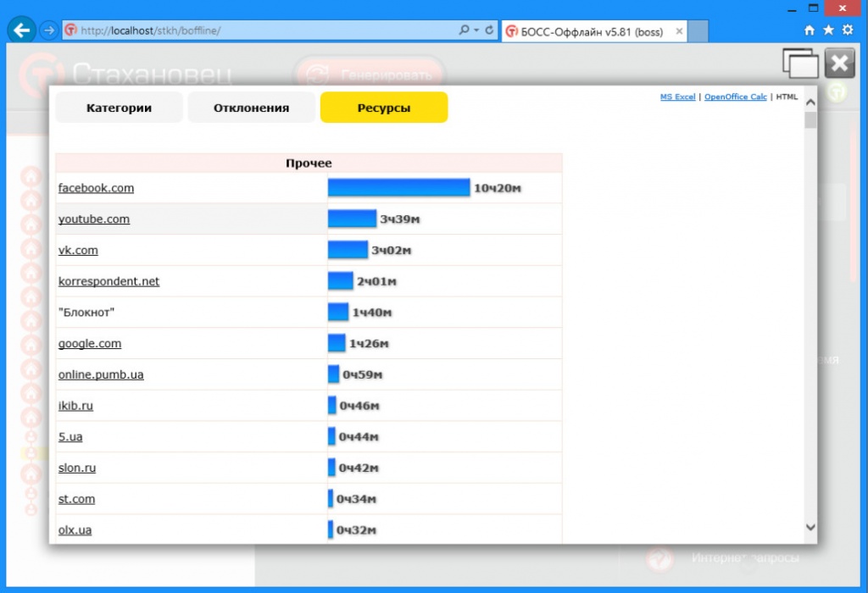Select the БОСС-Оффлайн v5.81 (boss) browser tab
The image size is (868, 593).
(x=593, y=31)
